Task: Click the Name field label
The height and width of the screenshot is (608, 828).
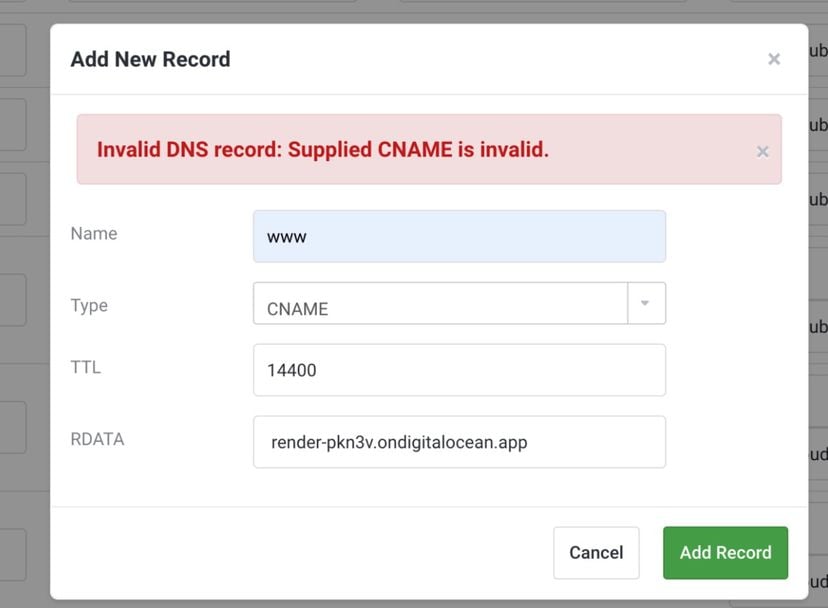Action: click(x=94, y=234)
